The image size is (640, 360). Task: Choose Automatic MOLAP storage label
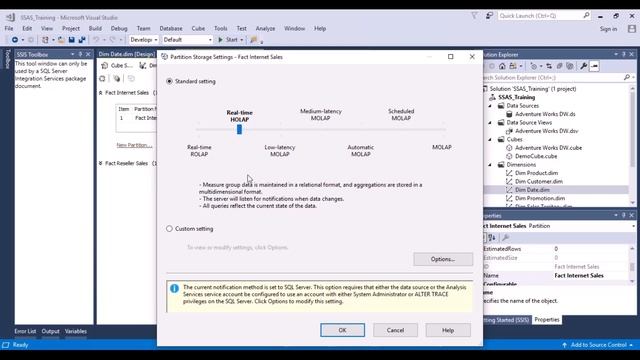(x=360, y=151)
